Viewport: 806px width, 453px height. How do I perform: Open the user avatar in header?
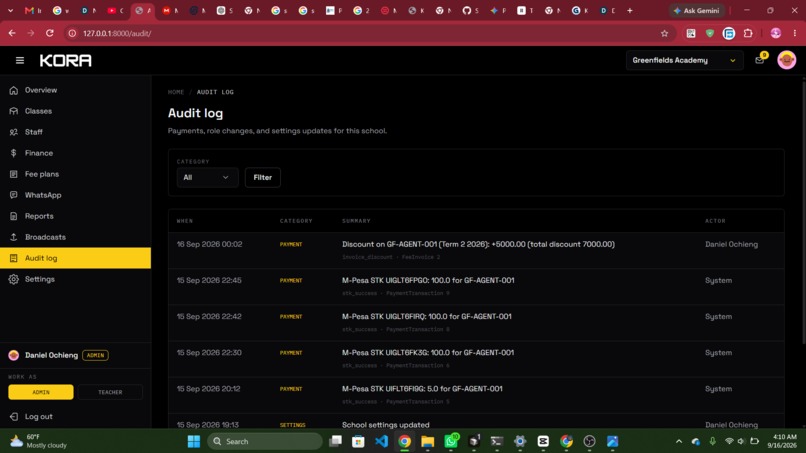pyautogui.click(x=786, y=60)
